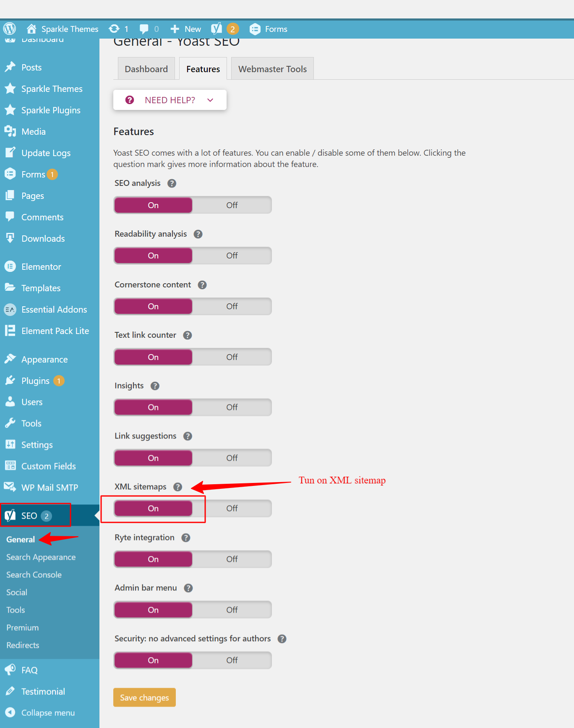Show help for SEO analysis question mark
This screenshot has width=574, height=728.
(x=172, y=183)
